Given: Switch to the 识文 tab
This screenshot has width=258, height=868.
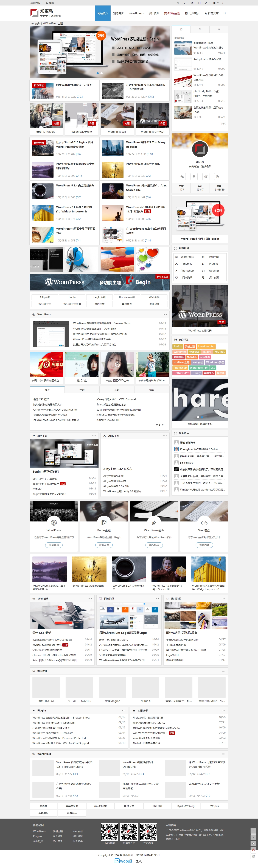Looking at the screenshot, I should [x=152, y=390].
